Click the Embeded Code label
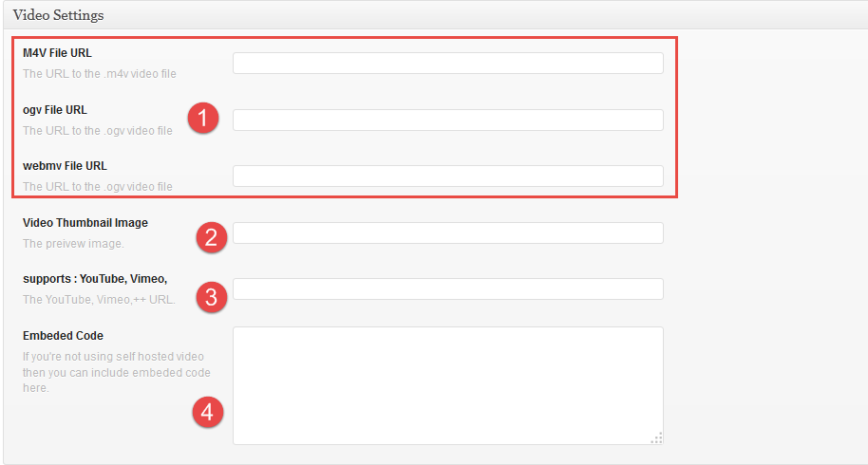The width and height of the screenshot is (868, 465). [x=63, y=336]
